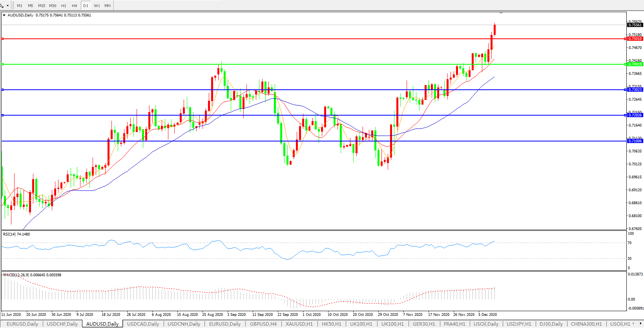Click the blue 0.73023 line right handle
644x328 pixels.
click(625, 90)
